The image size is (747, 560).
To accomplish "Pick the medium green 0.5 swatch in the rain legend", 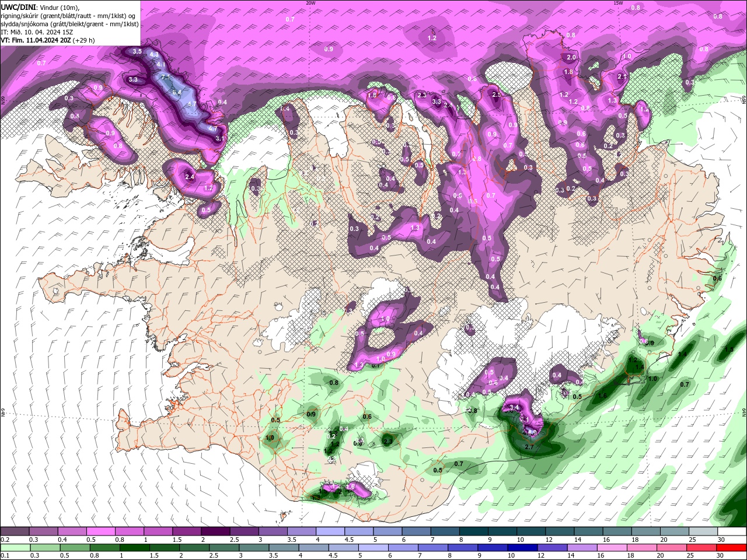I will tap(75, 548).
